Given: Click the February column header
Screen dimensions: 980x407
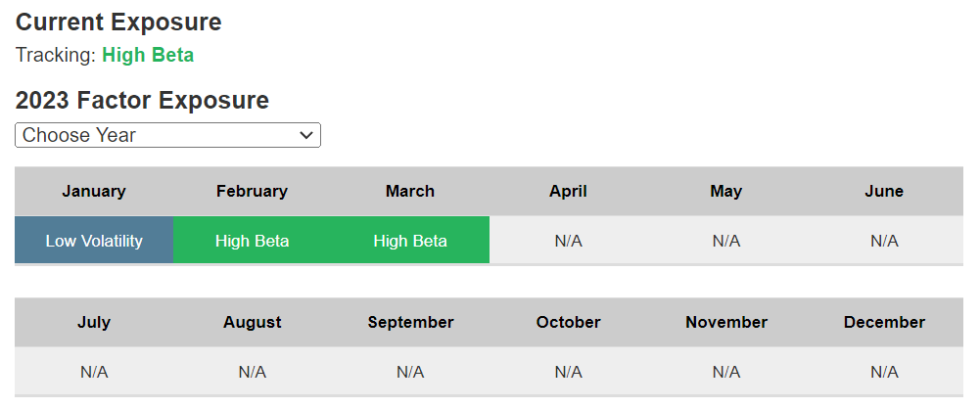Looking at the screenshot, I should point(252,191).
